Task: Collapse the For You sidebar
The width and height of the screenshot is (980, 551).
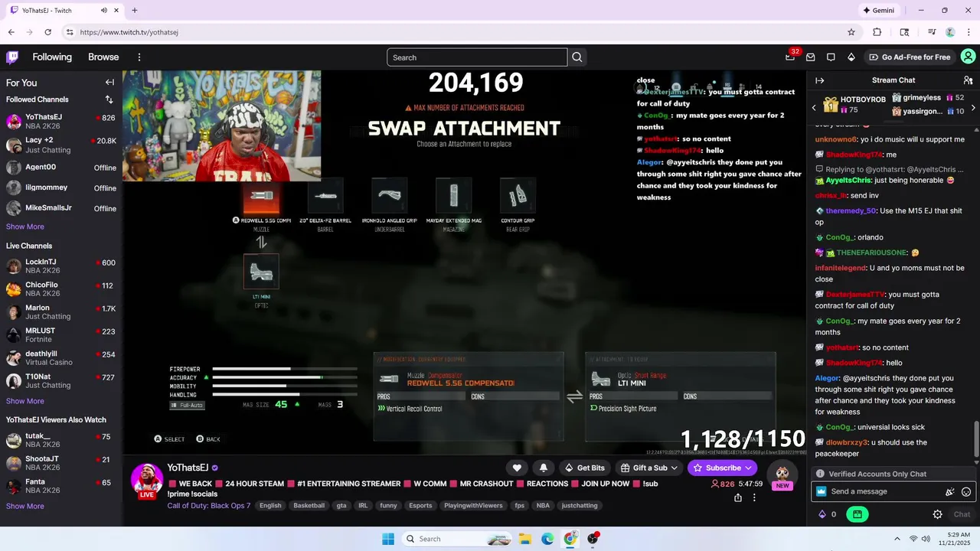Action: pos(109,83)
